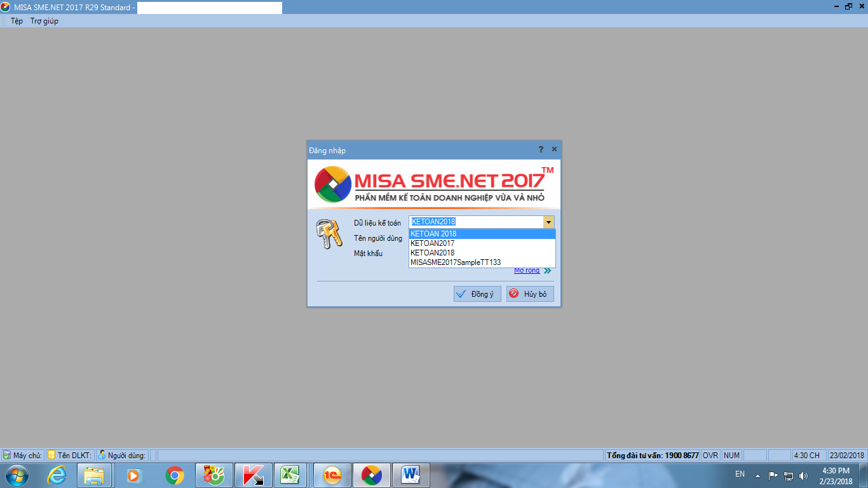Click the network tray icon
Viewport: 868px width, 488px height.
(789, 475)
